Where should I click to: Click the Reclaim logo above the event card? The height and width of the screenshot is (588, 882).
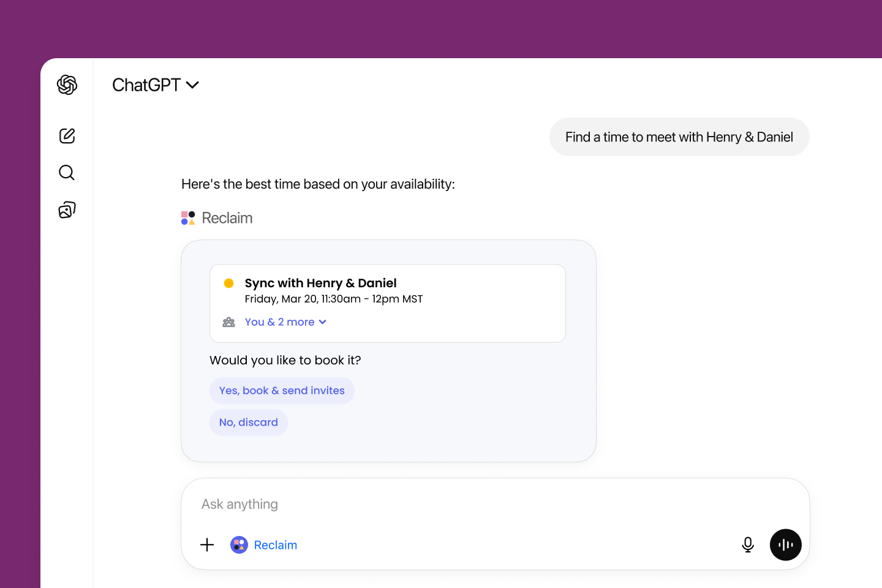pos(188,218)
